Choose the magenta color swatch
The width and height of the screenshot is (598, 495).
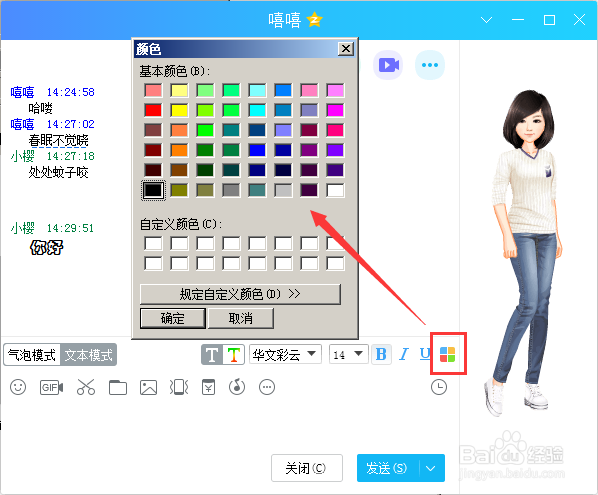(335, 110)
